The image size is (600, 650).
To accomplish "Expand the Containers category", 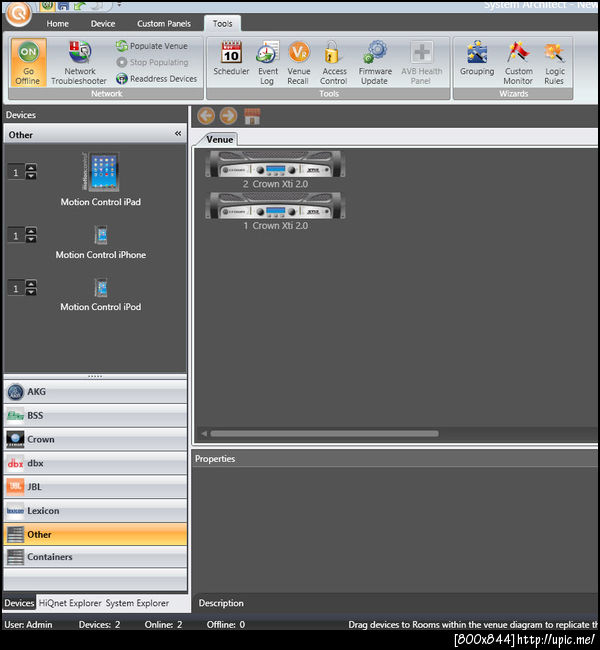I will tap(95, 557).
